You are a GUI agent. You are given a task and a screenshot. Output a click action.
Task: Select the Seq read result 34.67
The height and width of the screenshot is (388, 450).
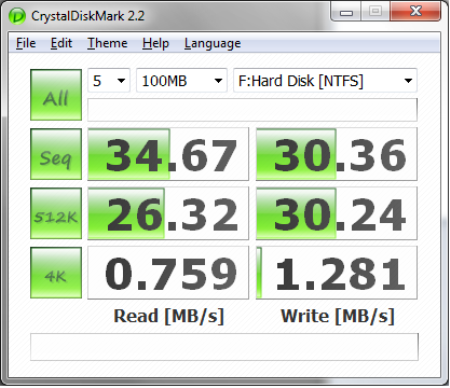[x=168, y=154]
